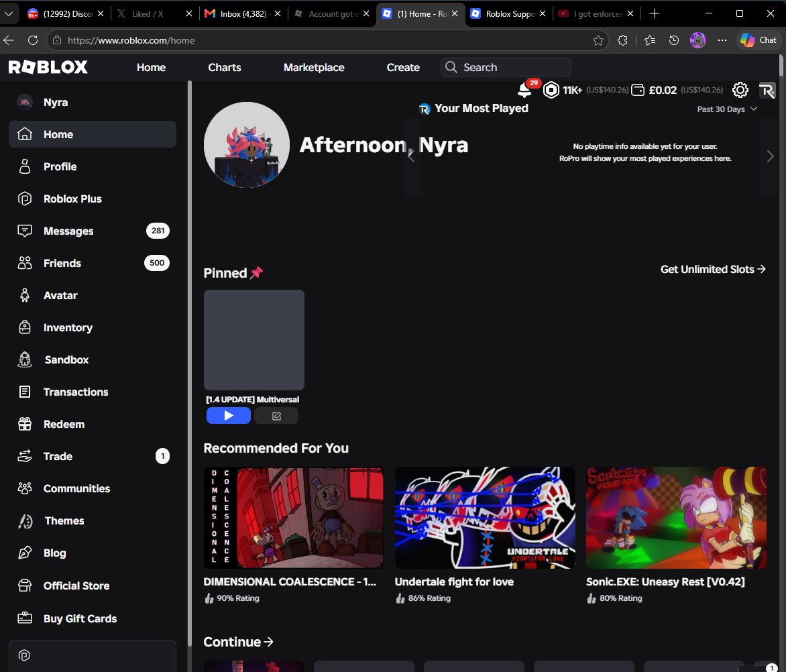Open Messages in sidebar
This screenshot has height=672, width=786.
pos(93,231)
